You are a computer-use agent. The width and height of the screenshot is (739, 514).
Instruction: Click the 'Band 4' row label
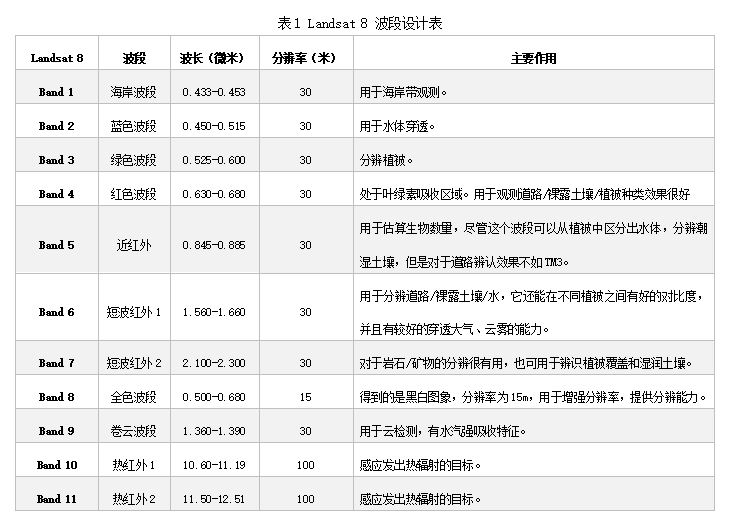tap(56, 194)
